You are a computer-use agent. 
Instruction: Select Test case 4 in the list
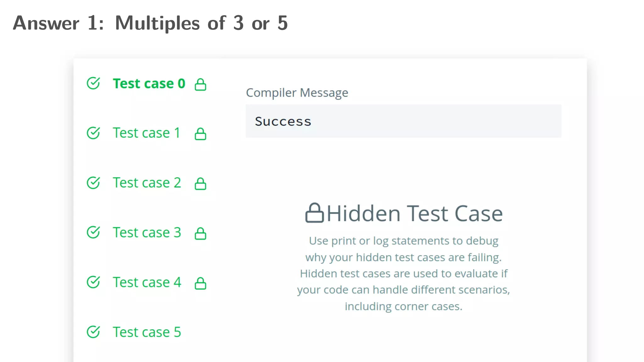point(147,282)
